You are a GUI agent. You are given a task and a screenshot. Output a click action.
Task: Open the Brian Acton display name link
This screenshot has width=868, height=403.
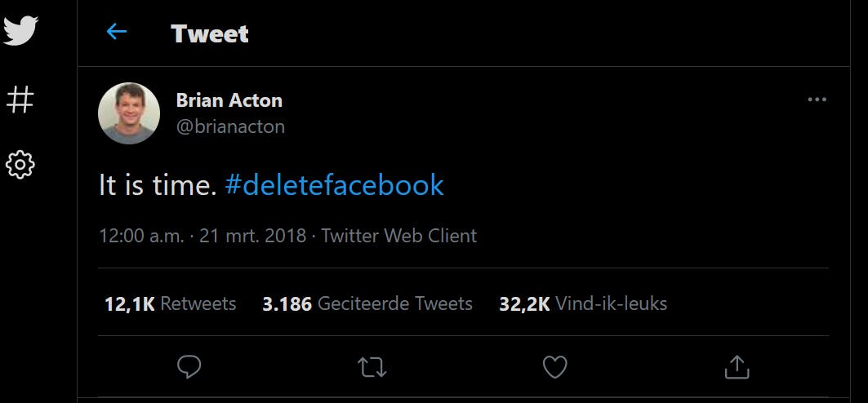(229, 100)
